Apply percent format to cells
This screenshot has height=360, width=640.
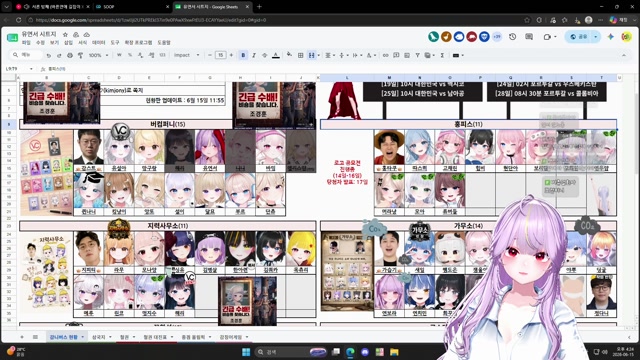pos(130,55)
